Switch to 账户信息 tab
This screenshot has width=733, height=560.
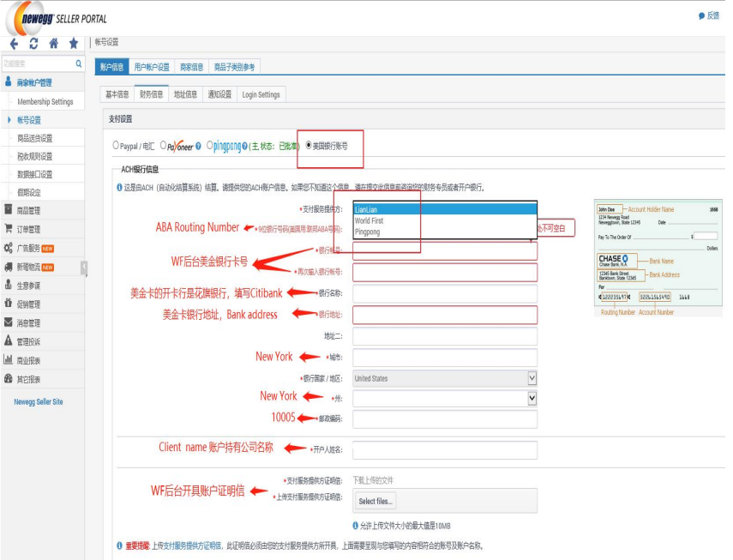111,67
